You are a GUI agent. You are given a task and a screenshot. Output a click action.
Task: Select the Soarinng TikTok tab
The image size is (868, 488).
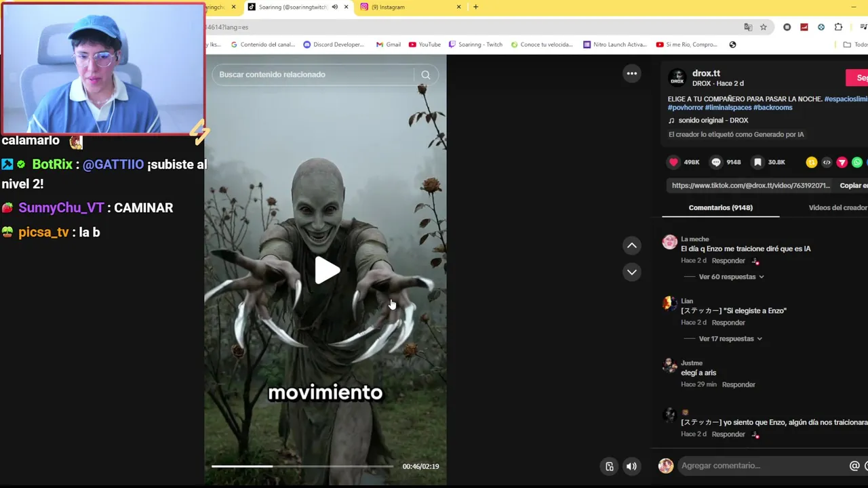pos(298,7)
